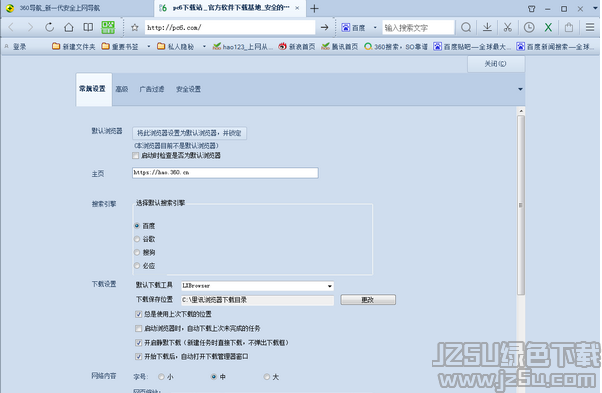602x393 pixels.
Task: Click set as default browser button
Action: pos(189,133)
